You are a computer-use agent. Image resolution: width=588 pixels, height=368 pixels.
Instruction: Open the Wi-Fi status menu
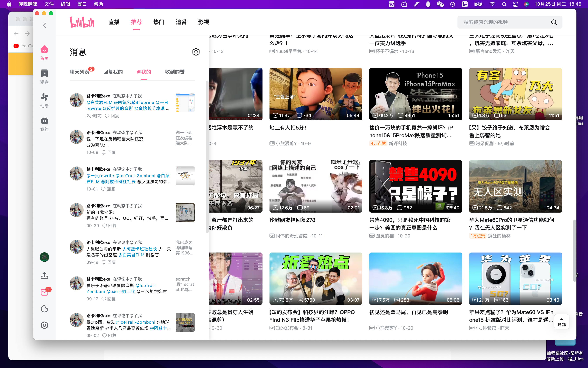(492, 4)
